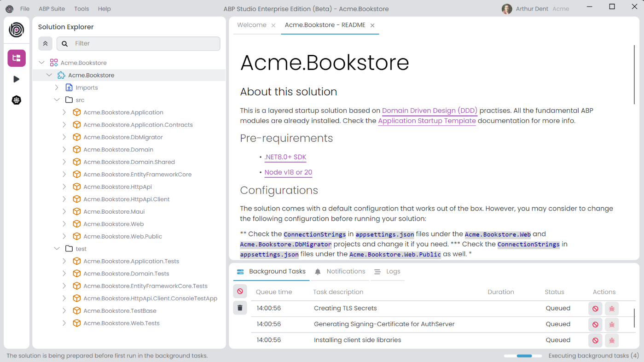Cancel all background tasks with the red icon
The height and width of the screenshot is (362, 644).
[x=240, y=292]
